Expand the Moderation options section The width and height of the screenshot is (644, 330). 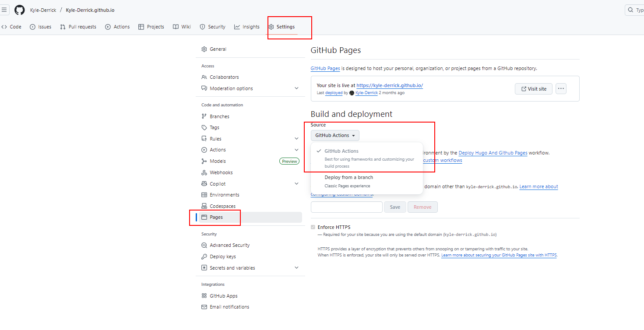click(x=296, y=88)
